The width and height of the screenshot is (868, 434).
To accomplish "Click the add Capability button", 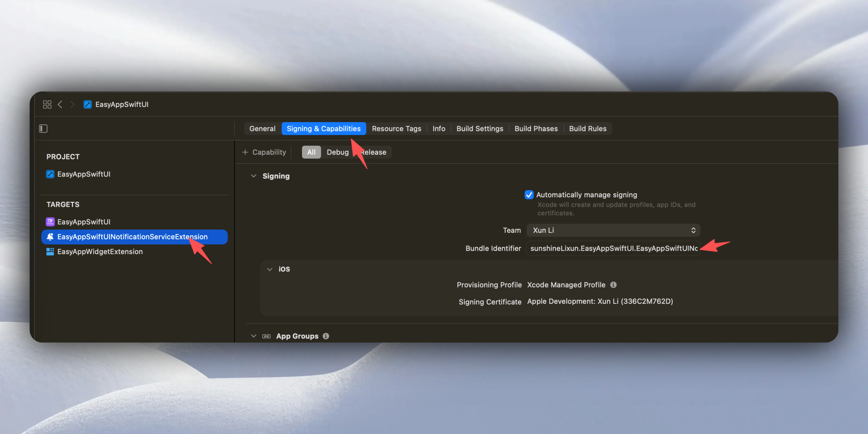I will tap(264, 152).
